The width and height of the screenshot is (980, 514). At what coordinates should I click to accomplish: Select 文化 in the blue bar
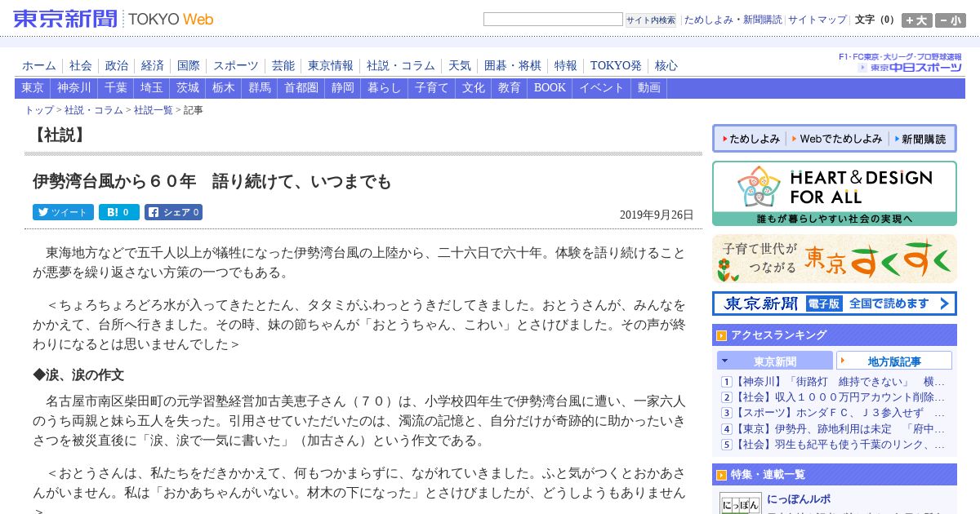pos(474,88)
